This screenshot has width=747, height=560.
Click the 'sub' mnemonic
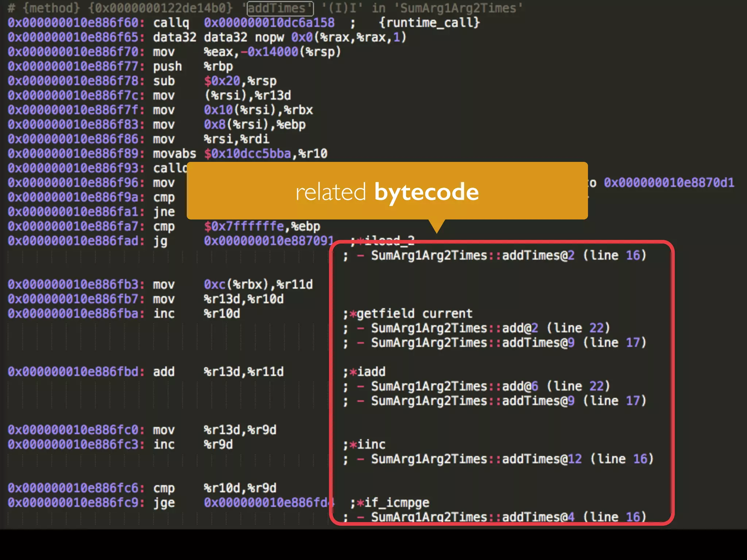click(164, 81)
